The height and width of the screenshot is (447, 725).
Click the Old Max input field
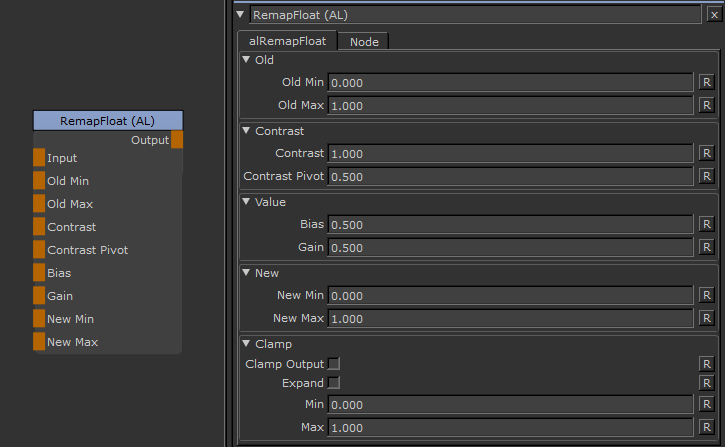click(x=510, y=106)
